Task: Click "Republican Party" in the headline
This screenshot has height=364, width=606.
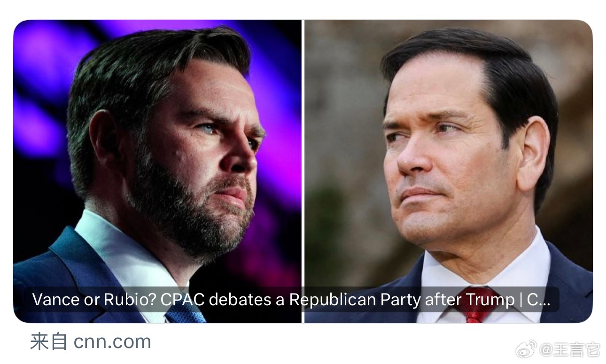Action: coord(354,300)
